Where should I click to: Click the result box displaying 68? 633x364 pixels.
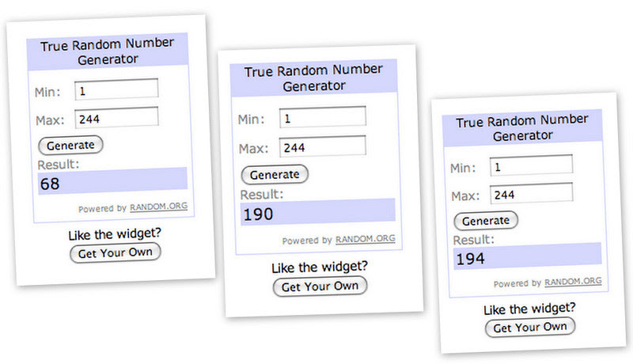tap(112, 181)
